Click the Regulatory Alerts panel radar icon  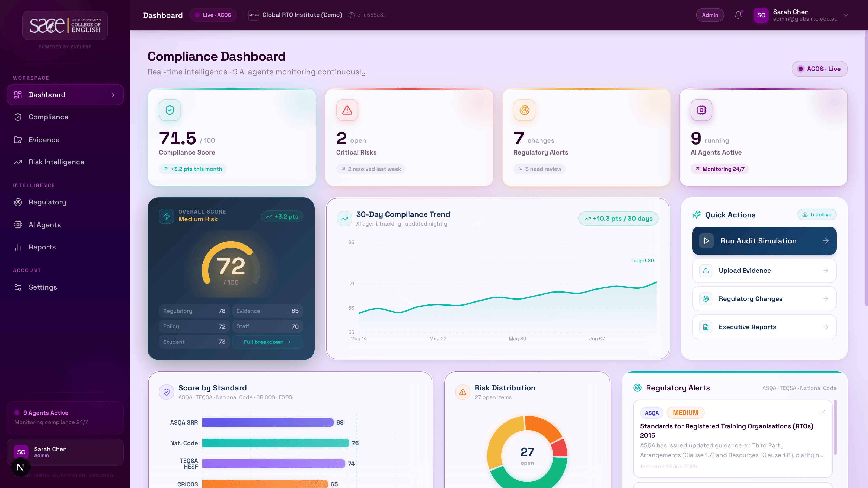(637, 388)
